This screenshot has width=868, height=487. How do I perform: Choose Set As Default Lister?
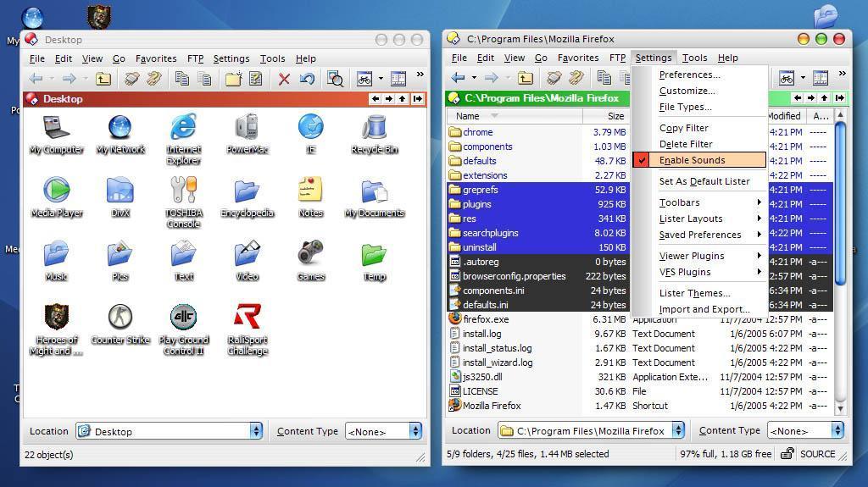704,181
